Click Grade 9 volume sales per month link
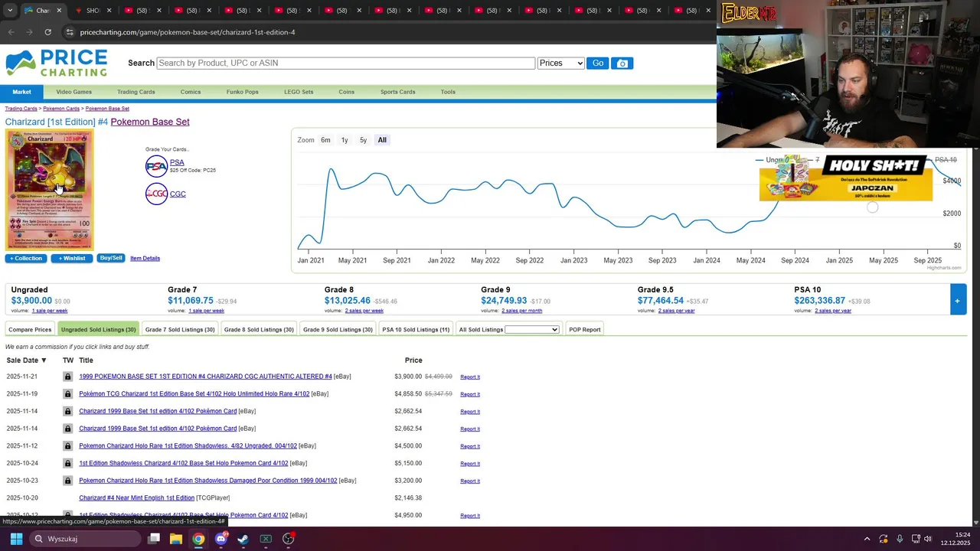This screenshot has width=980, height=551. (521, 311)
